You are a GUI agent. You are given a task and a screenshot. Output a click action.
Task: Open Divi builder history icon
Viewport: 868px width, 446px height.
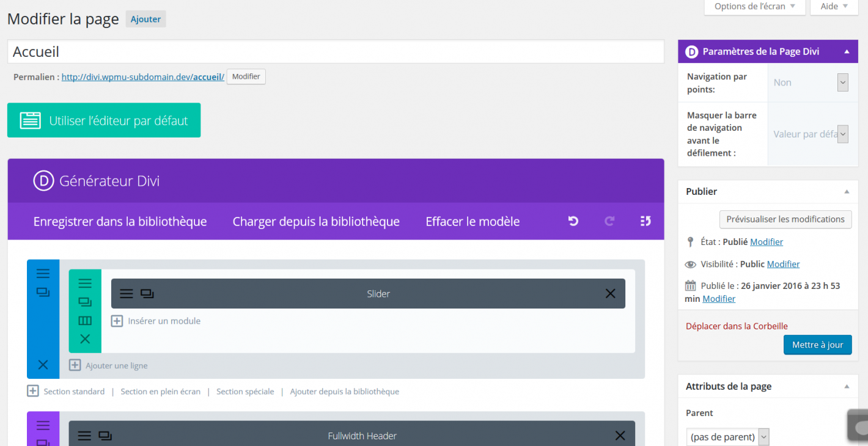[x=645, y=221]
